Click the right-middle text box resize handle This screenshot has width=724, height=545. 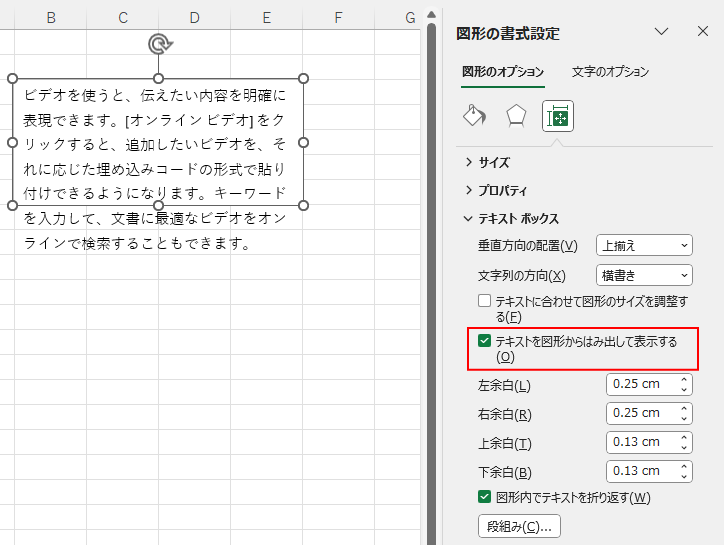coord(303,142)
